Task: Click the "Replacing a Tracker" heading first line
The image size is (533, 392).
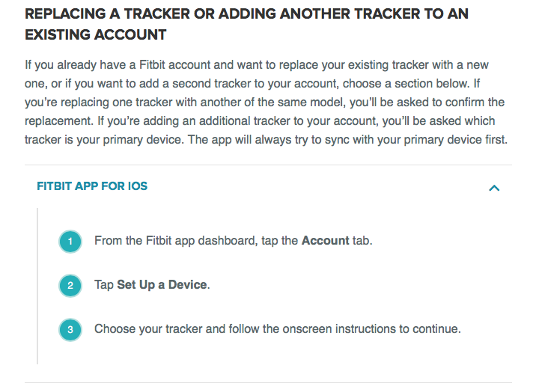Action: (246, 14)
